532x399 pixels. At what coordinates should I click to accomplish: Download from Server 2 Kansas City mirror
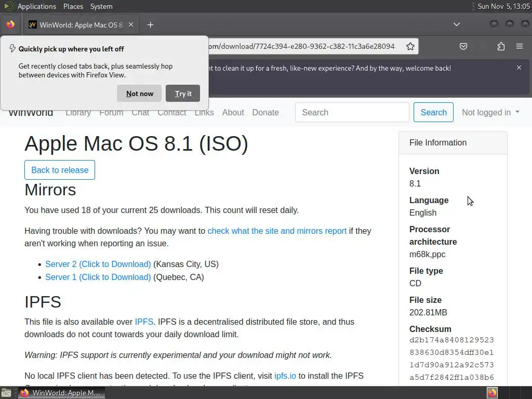tap(98, 264)
